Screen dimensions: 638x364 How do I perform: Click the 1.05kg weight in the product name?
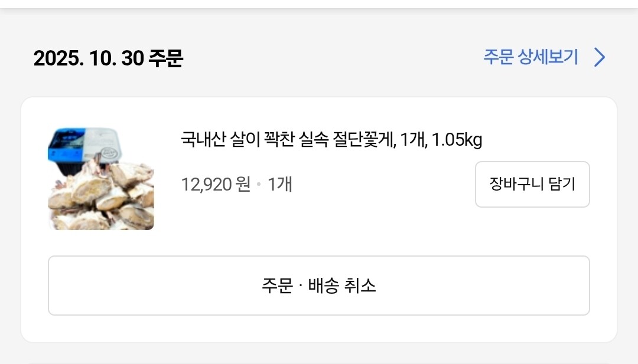coord(457,140)
